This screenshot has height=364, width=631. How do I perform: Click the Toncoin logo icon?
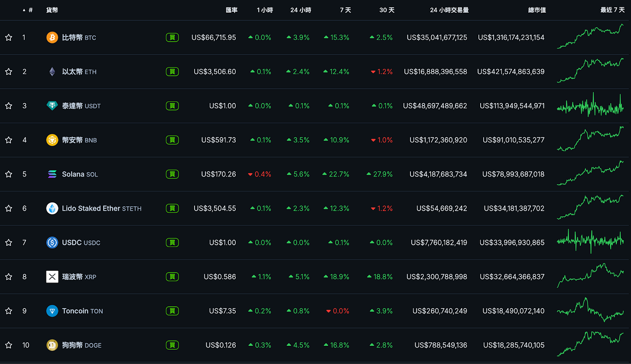coord(52,311)
